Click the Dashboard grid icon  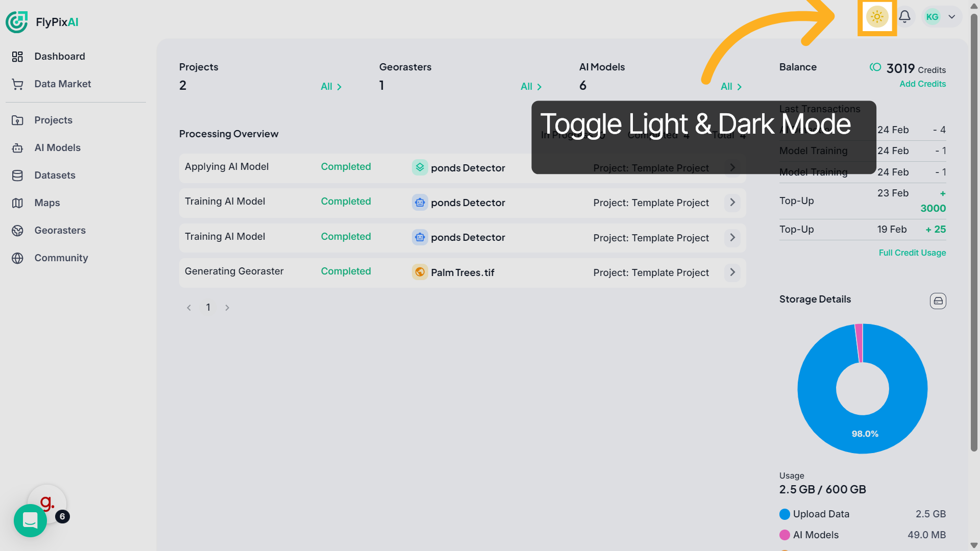17,57
